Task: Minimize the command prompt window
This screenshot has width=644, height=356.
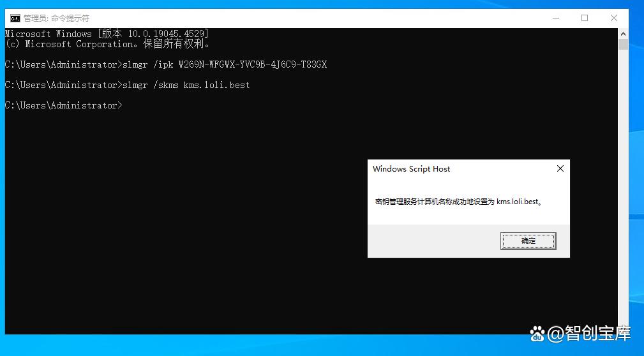Action: (x=556, y=18)
